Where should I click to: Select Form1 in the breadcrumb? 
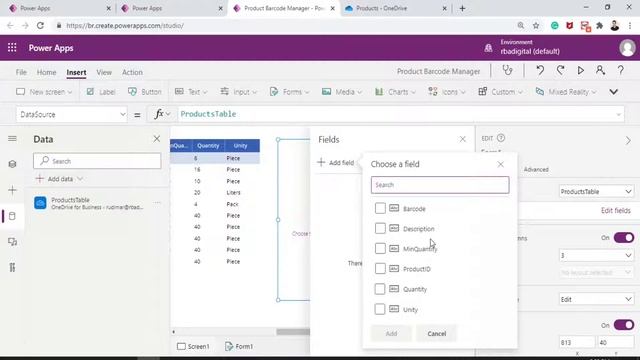point(239,346)
